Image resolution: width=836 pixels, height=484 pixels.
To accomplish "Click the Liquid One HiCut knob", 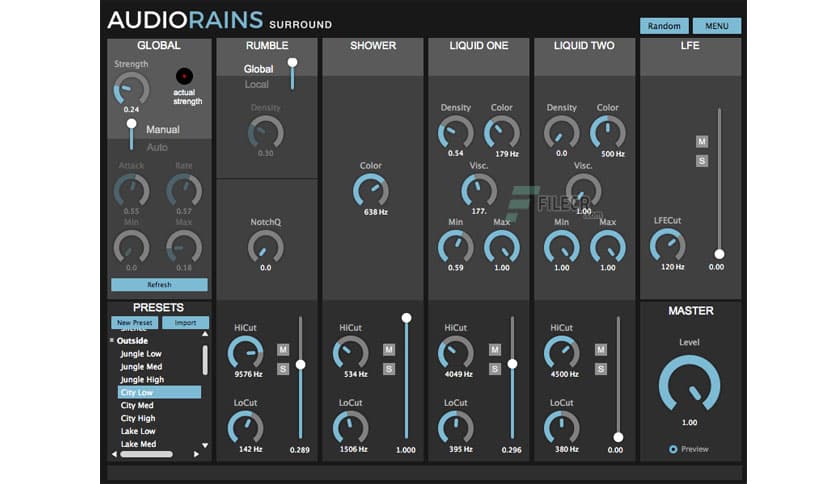I will point(455,353).
